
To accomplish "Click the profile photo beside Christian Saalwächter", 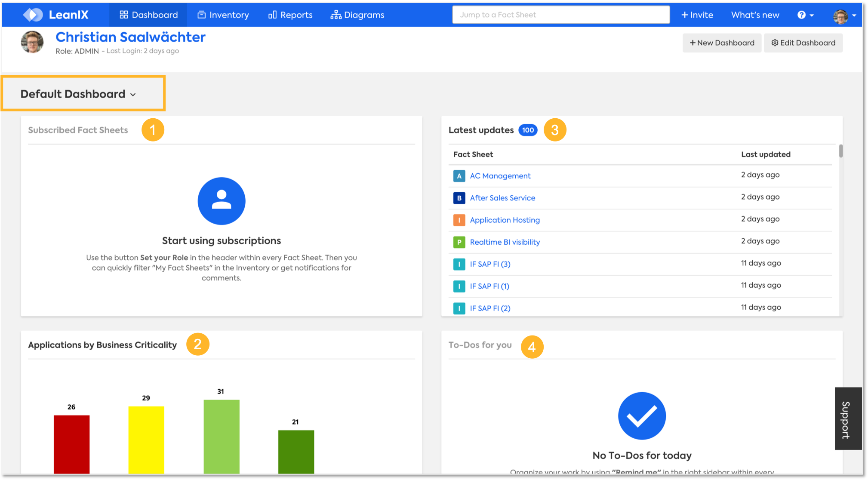I will [x=32, y=42].
